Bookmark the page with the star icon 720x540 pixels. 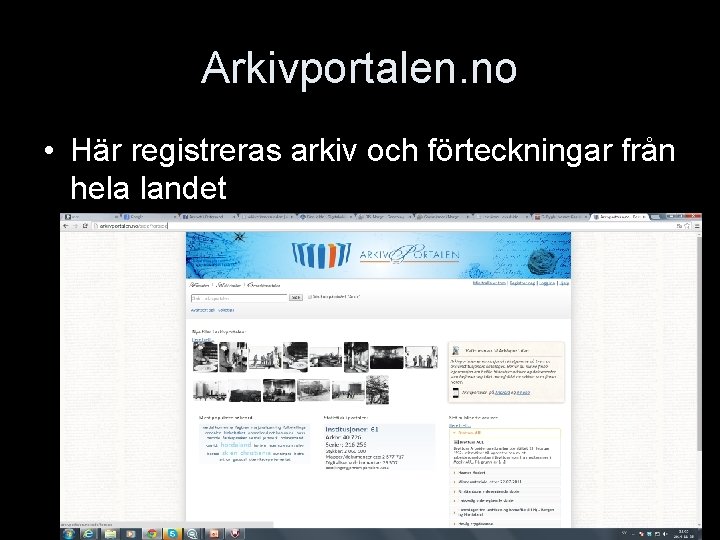(x=687, y=226)
